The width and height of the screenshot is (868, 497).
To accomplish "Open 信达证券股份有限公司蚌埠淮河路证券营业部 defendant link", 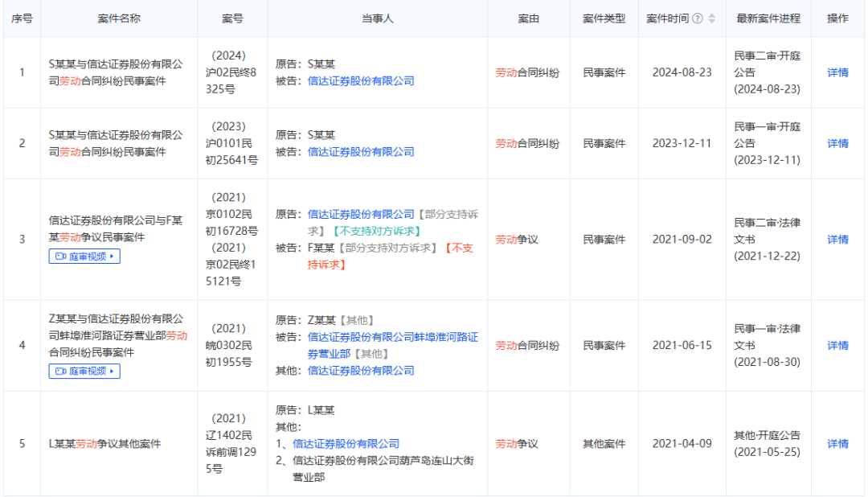I will click(392, 346).
